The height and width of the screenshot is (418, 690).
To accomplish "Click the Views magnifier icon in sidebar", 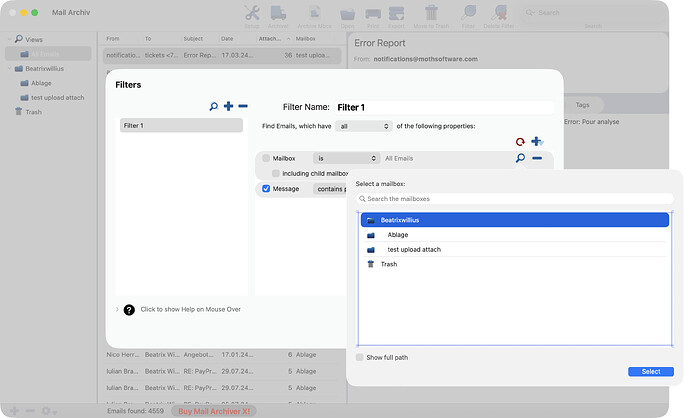I will (x=18, y=39).
